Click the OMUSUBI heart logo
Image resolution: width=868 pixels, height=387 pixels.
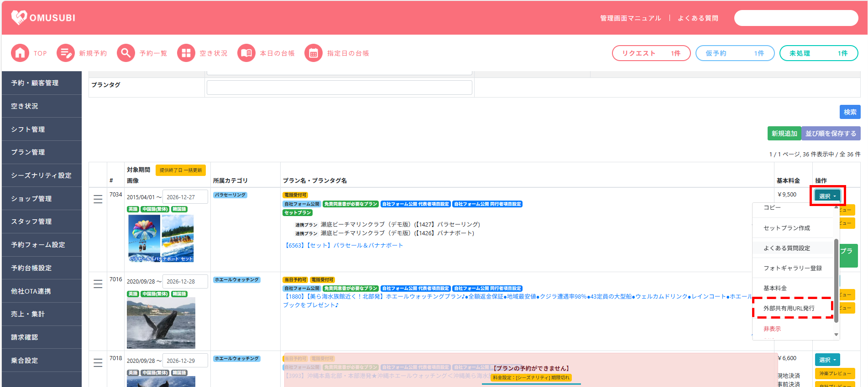pyautogui.click(x=19, y=17)
